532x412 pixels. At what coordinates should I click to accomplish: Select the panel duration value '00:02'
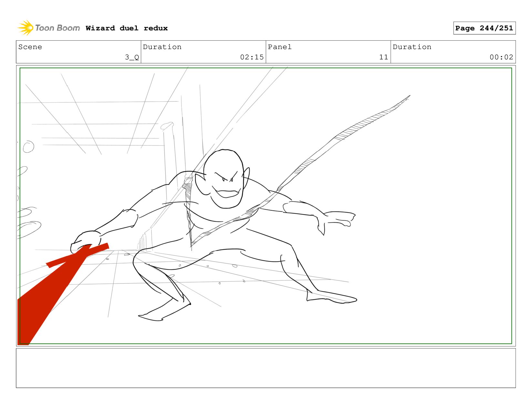tap(501, 57)
